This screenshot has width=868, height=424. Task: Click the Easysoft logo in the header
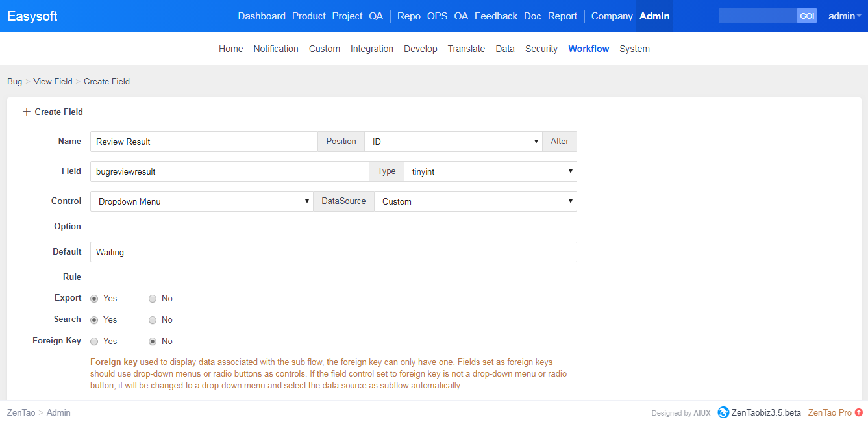click(x=32, y=16)
